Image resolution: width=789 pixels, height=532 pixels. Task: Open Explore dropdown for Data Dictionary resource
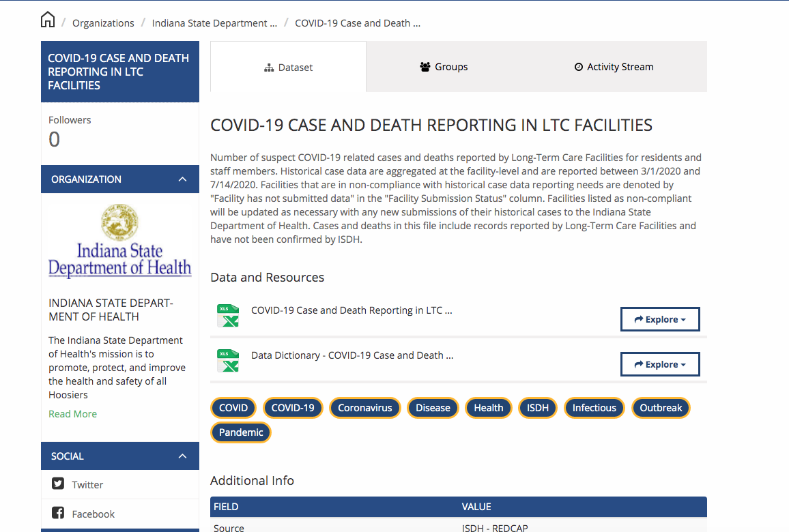point(659,364)
